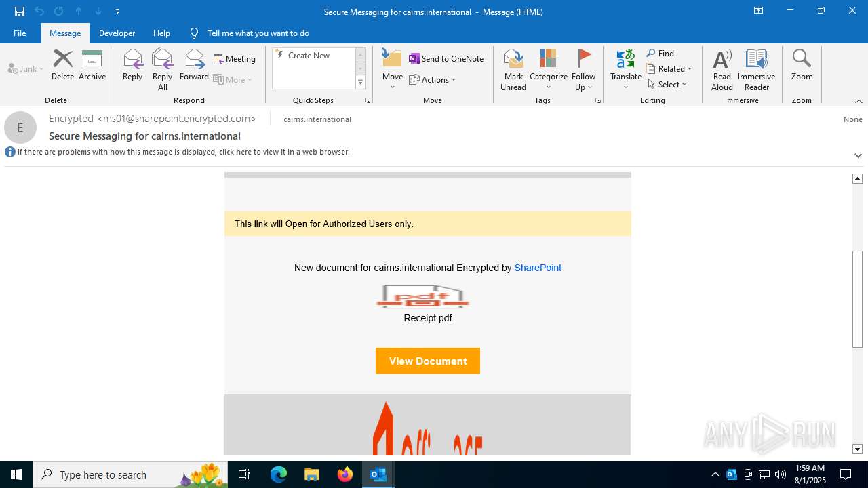The width and height of the screenshot is (868, 488).
Task: Open Immersive Reader
Action: tap(756, 69)
